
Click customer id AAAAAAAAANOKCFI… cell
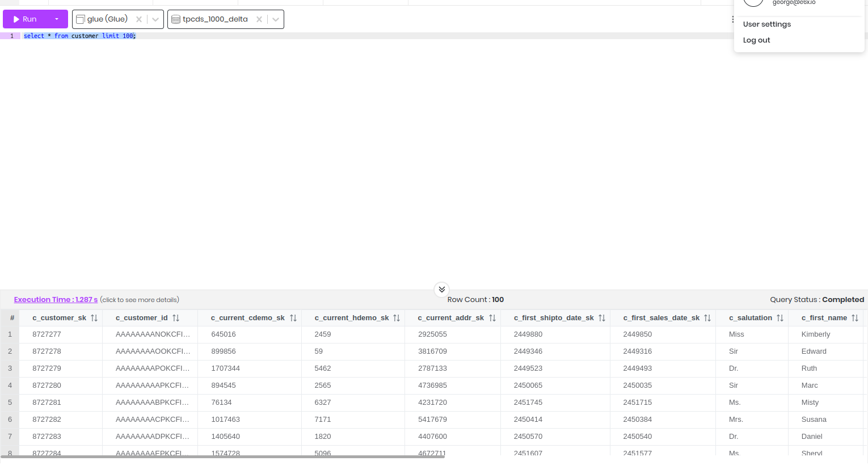point(153,334)
